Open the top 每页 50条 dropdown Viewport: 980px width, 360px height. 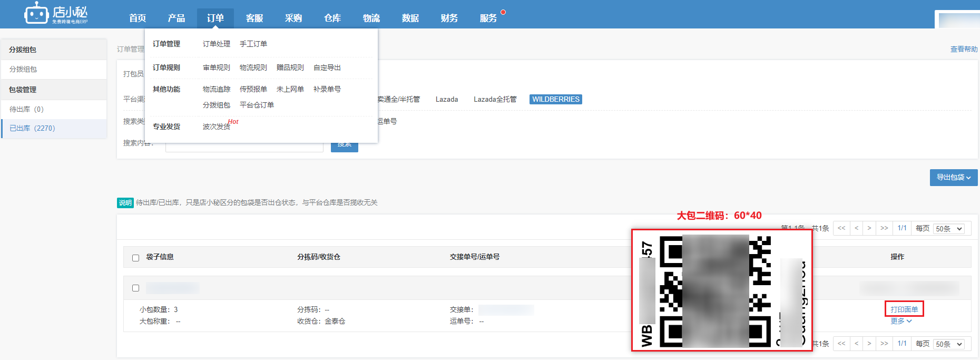[x=949, y=229]
